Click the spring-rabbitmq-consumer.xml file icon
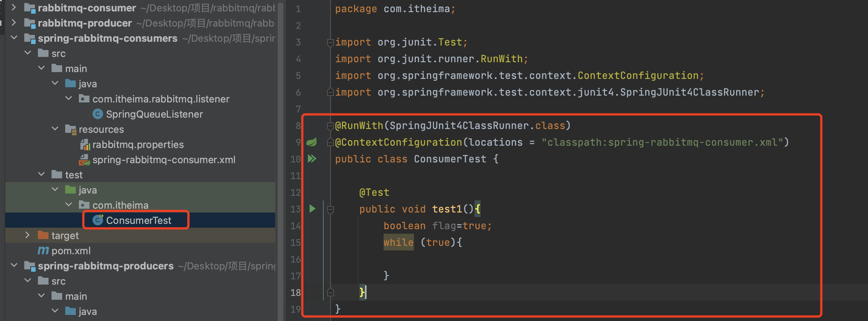Viewport: 868px width, 321px height. point(84,160)
